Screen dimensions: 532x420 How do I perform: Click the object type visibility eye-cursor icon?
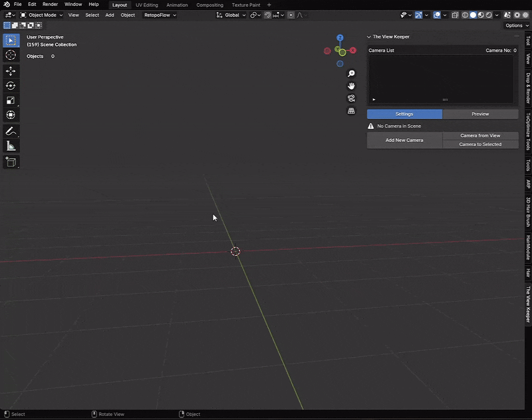[x=406, y=15]
